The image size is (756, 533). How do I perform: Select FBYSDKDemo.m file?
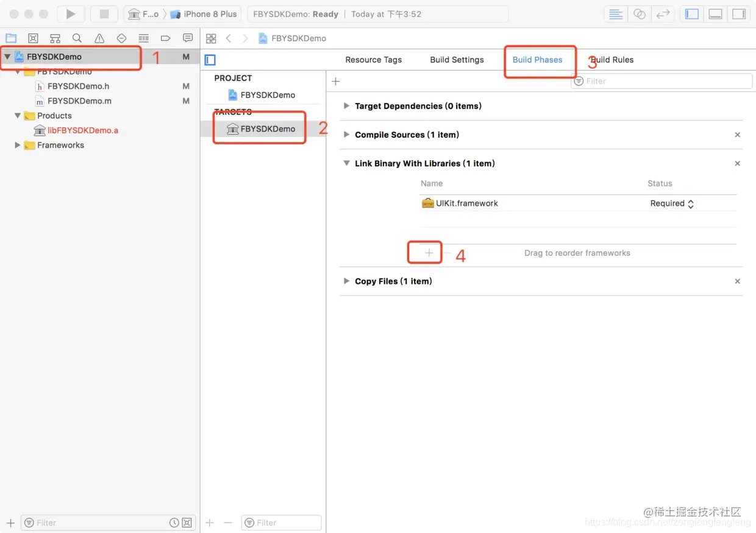tap(79, 101)
